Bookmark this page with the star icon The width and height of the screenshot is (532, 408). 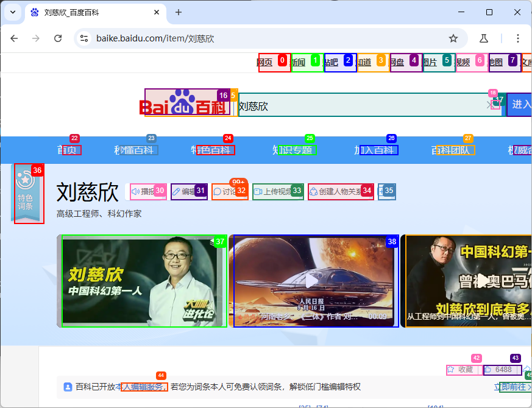click(453, 38)
